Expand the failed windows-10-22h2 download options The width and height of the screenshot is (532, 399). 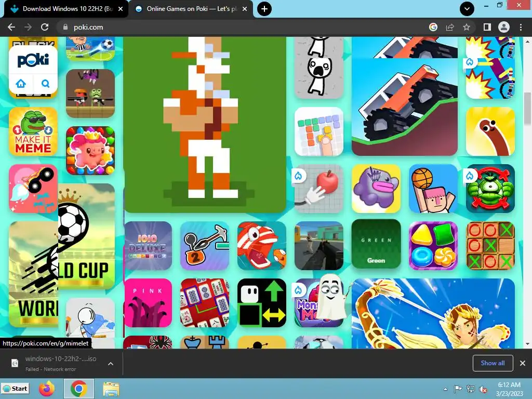111,364
